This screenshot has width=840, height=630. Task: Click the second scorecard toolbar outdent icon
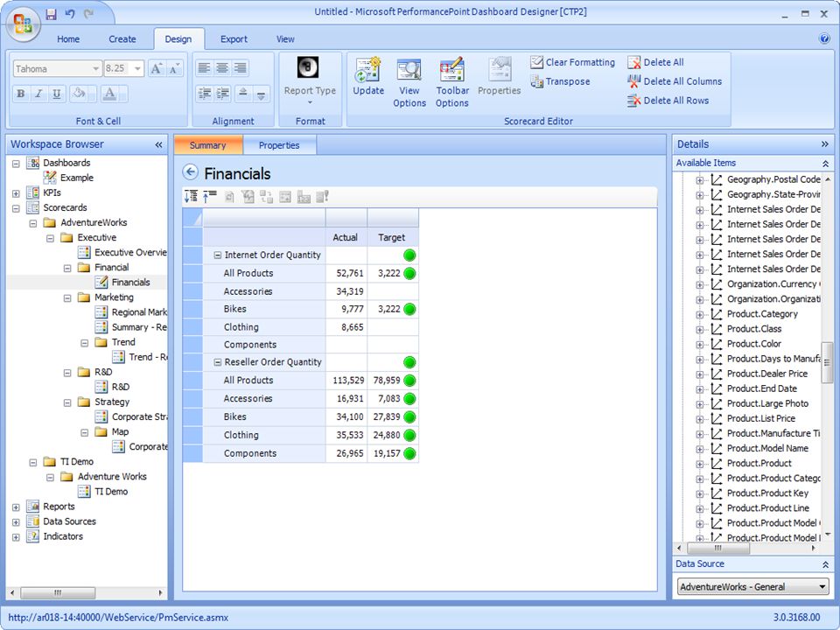(x=209, y=197)
